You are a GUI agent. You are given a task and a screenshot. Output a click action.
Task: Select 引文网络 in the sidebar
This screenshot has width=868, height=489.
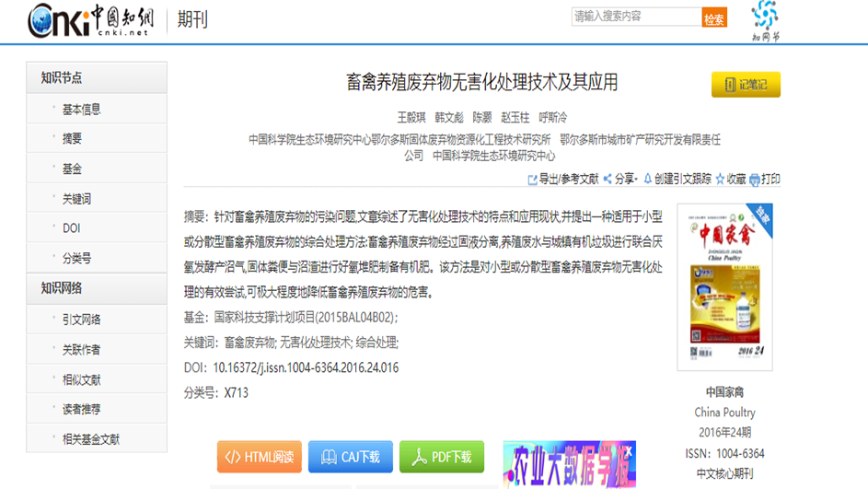[81, 320]
